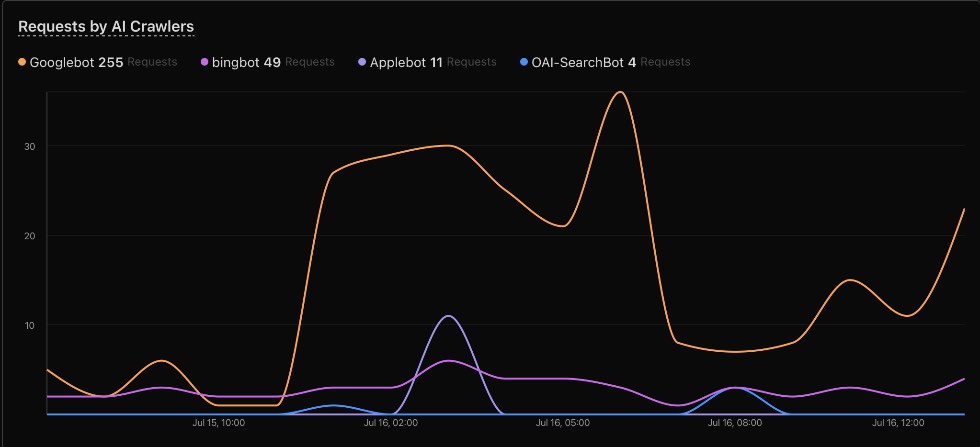980x447 pixels.
Task: Click the peak of the purple Applebot line
Action: click(x=449, y=316)
